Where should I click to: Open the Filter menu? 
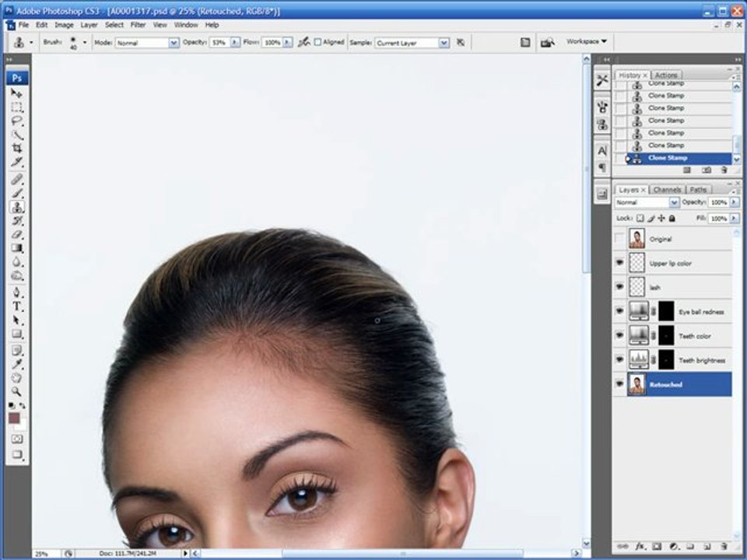138,25
